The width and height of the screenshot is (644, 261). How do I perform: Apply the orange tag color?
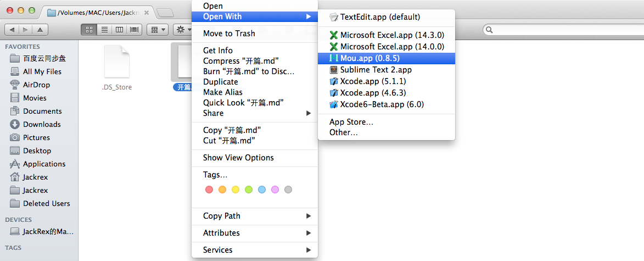click(222, 190)
